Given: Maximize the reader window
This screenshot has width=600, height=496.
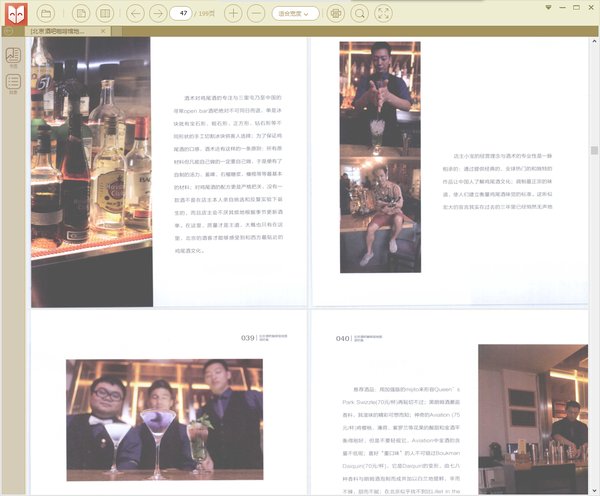Looking at the screenshot, I should coord(577,7).
